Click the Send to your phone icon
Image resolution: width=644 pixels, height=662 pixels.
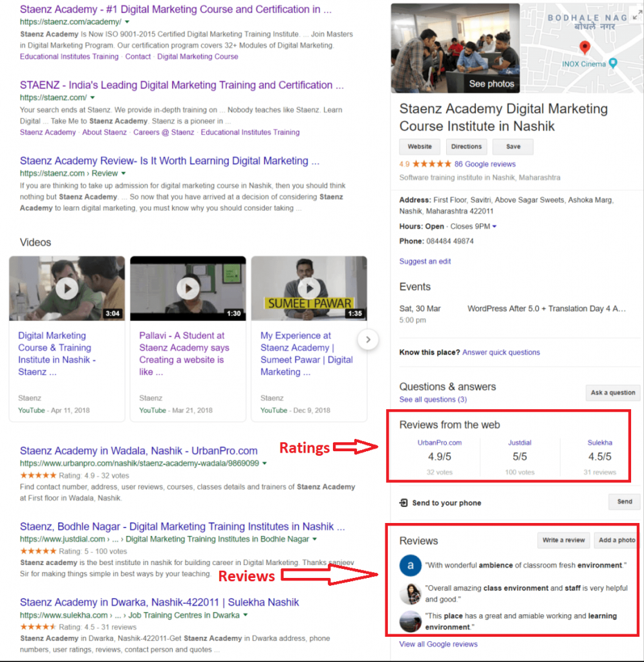(403, 503)
